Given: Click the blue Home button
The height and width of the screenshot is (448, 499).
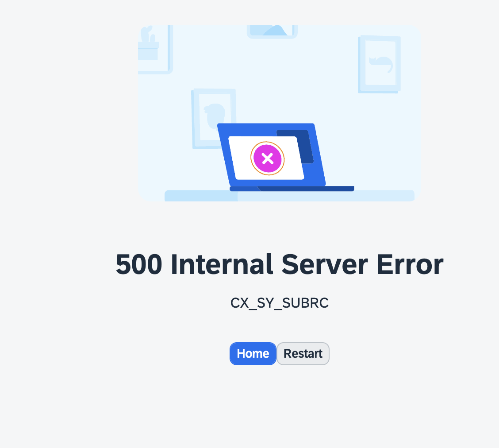Looking at the screenshot, I should pyautogui.click(x=253, y=353).
